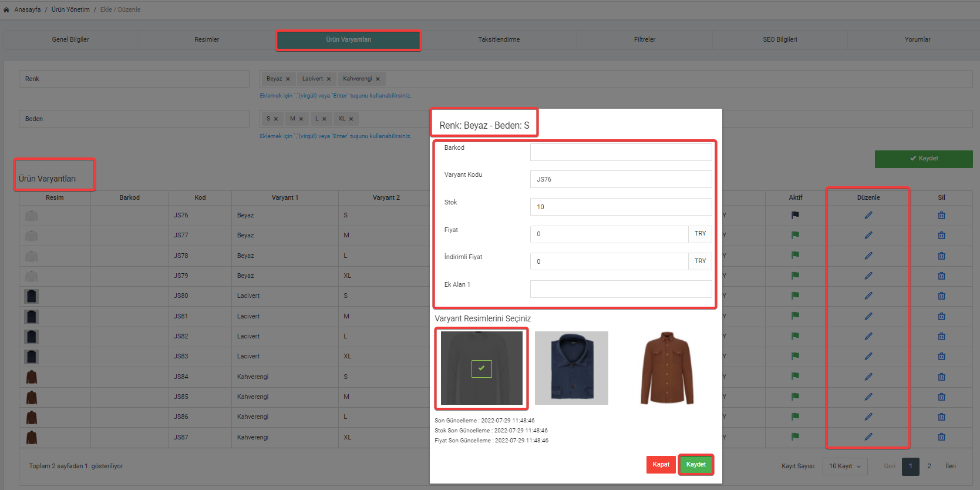
Task: Select the navy blue shirt variant image
Action: tap(571, 368)
